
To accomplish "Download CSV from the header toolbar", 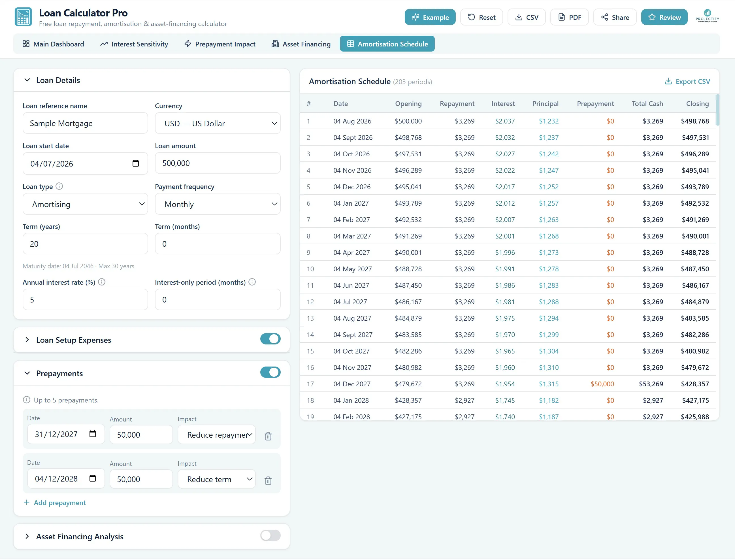I will pos(526,17).
